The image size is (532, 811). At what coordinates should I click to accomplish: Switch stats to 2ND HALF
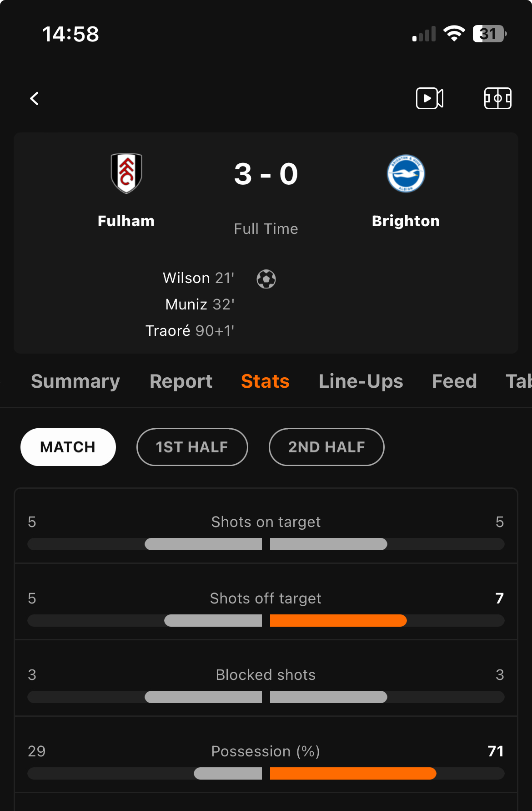(326, 447)
